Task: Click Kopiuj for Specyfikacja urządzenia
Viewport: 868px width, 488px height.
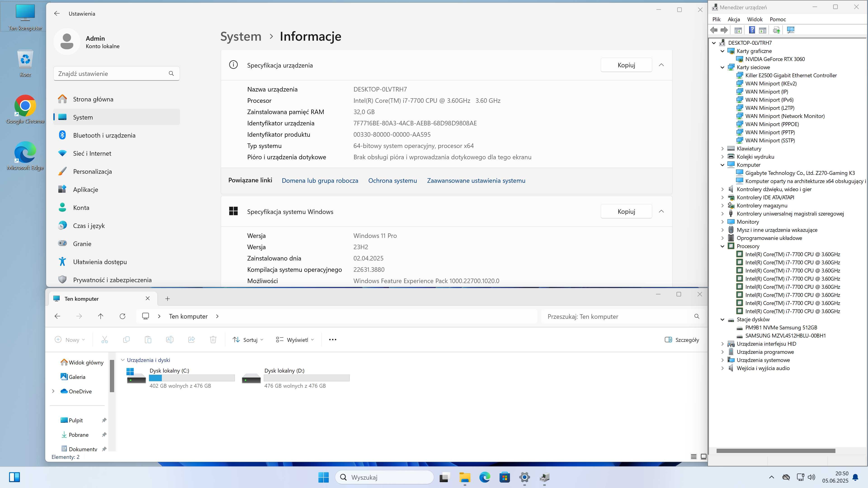Action: 626,65
